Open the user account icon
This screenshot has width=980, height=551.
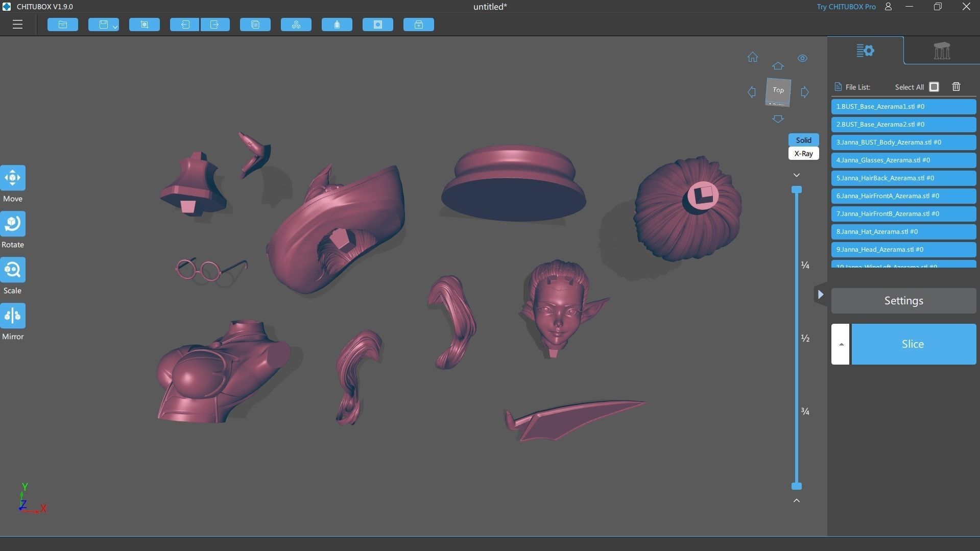pos(889,7)
